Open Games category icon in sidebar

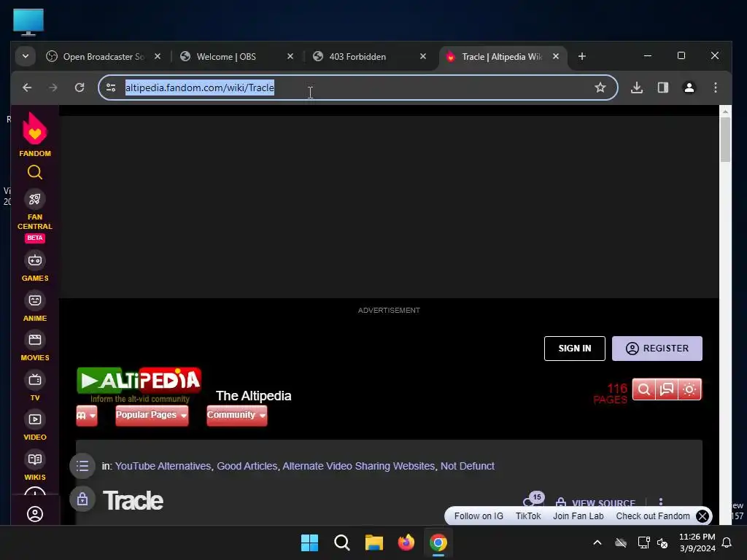point(35,260)
